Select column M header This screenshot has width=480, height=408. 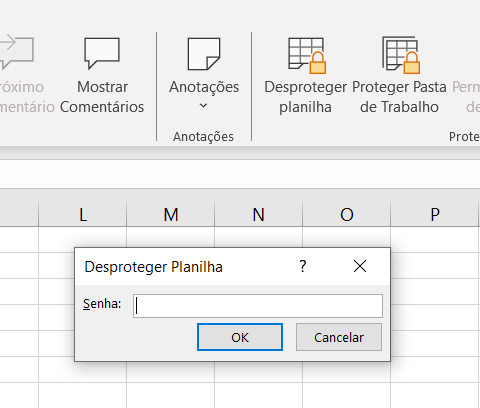[171, 214]
